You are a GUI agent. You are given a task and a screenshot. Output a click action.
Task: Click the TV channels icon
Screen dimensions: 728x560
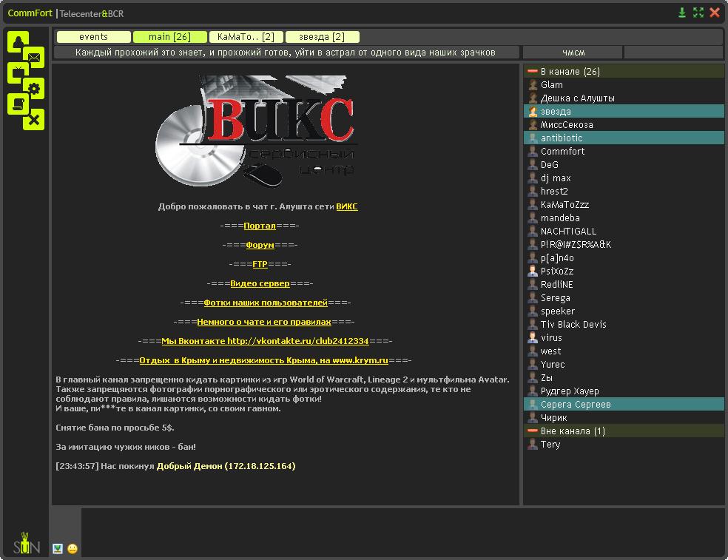point(18,72)
